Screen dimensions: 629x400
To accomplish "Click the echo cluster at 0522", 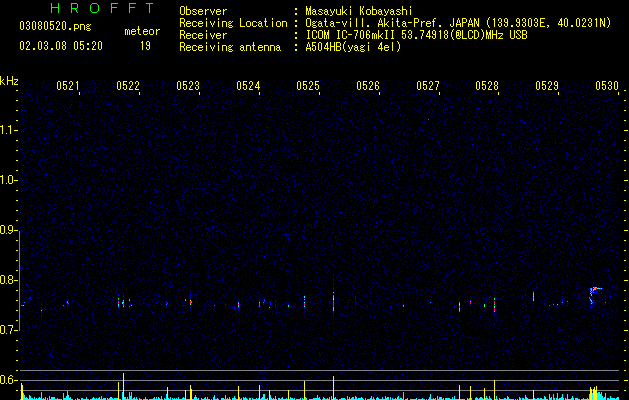I will point(124,301).
